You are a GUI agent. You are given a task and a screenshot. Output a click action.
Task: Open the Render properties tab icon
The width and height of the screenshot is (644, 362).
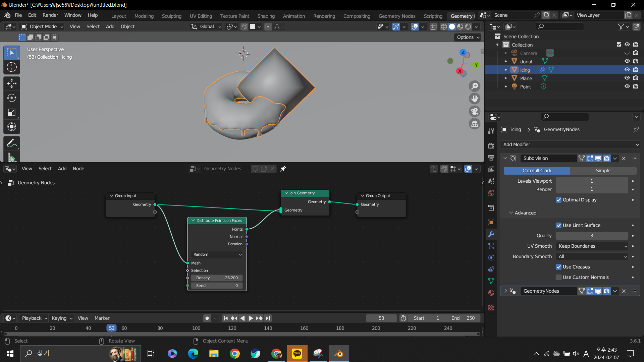(491, 146)
